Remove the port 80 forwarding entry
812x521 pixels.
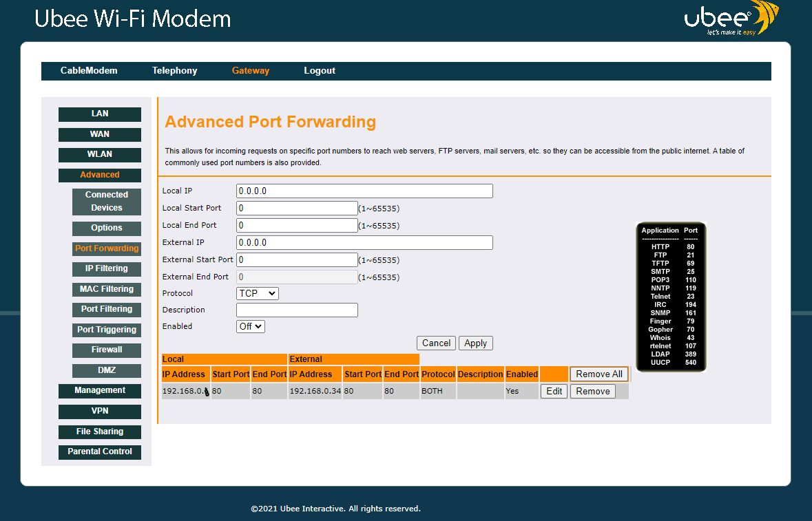593,391
